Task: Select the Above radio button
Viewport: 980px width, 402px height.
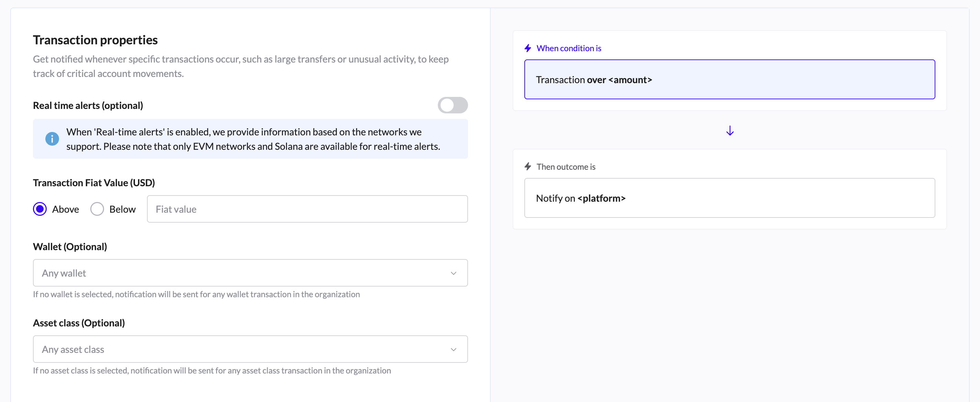Action: coord(40,209)
